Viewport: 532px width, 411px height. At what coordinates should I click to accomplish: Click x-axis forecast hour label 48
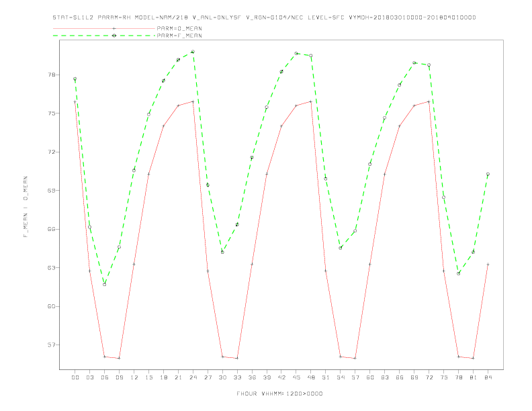pos(311,377)
